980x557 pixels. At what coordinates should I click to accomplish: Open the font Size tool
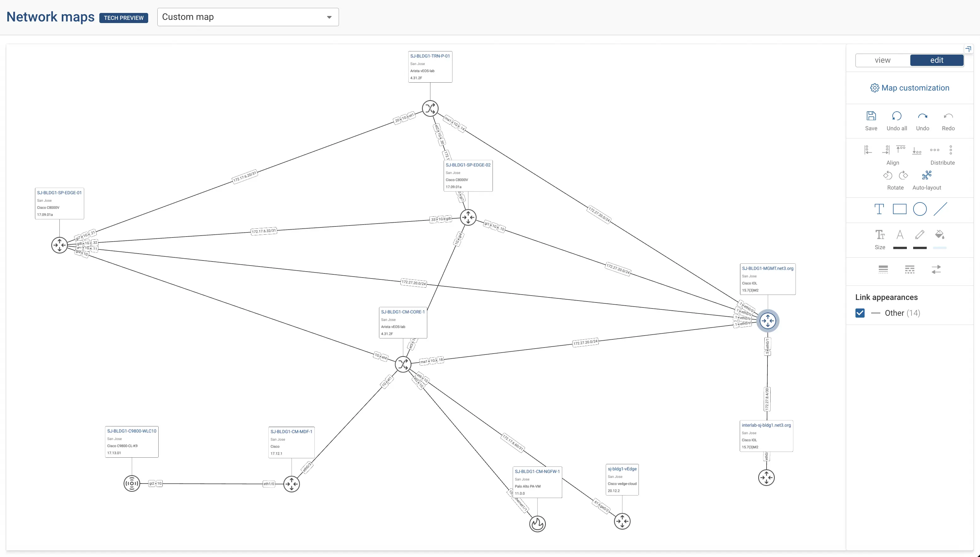(880, 235)
